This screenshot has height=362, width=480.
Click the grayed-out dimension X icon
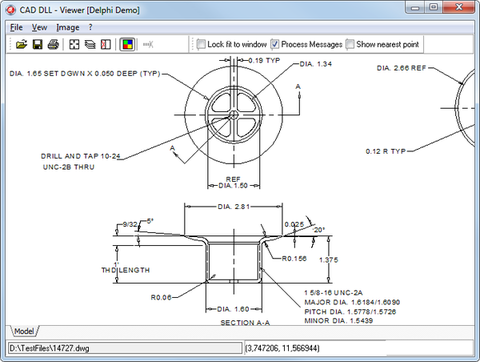148,44
